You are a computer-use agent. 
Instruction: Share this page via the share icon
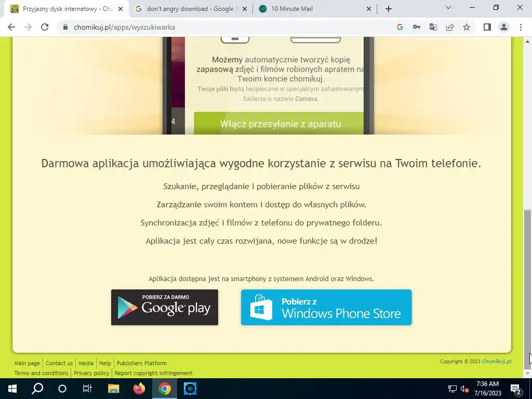[450, 27]
